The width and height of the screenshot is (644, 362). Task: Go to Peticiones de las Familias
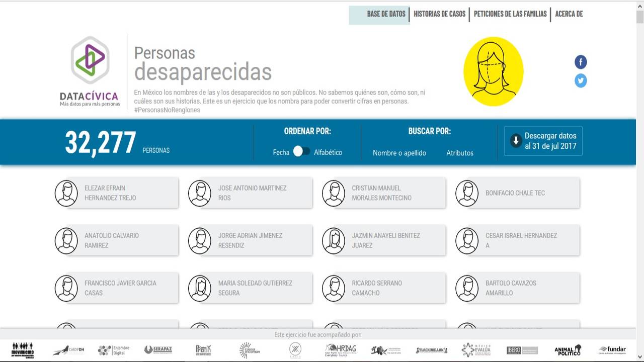point(510,14)
